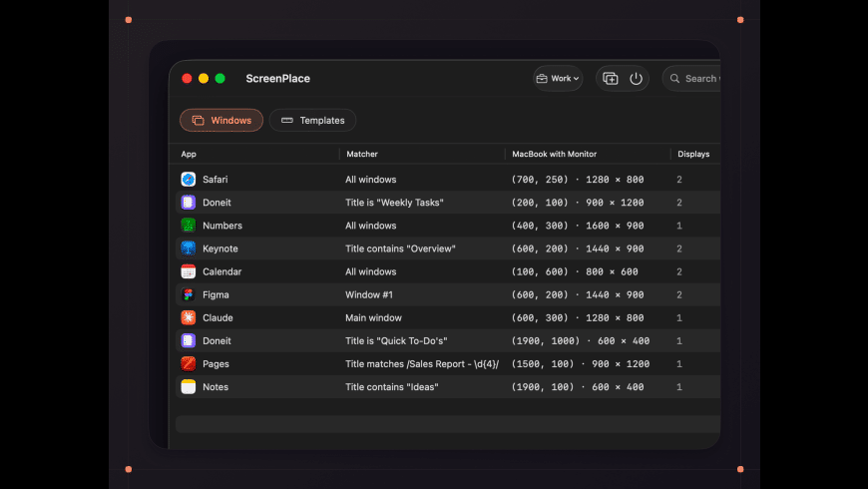Click the Claude app icon
The width and height of the screenshot is (868, 489).
(189, 318)
